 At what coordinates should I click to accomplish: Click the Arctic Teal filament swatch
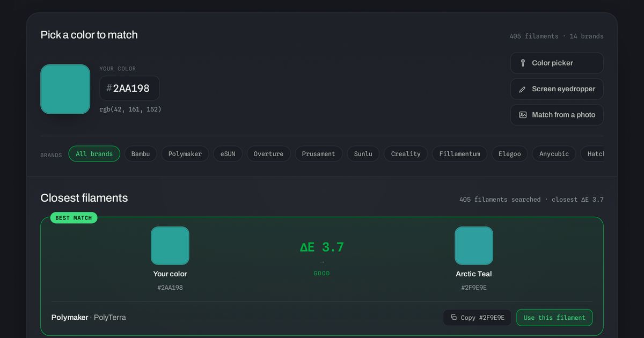(x=474, y=246)
